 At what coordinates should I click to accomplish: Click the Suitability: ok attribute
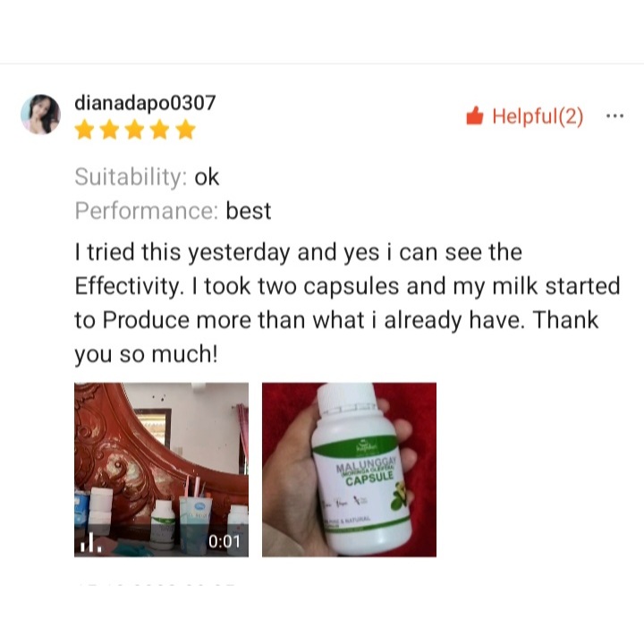pyautogui.click(x=147, y=177)
